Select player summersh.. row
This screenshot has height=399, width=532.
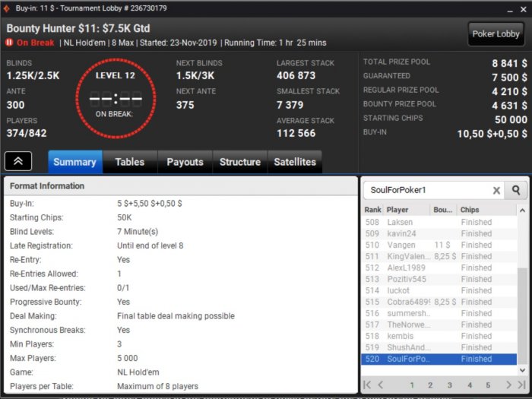(439, 313)
